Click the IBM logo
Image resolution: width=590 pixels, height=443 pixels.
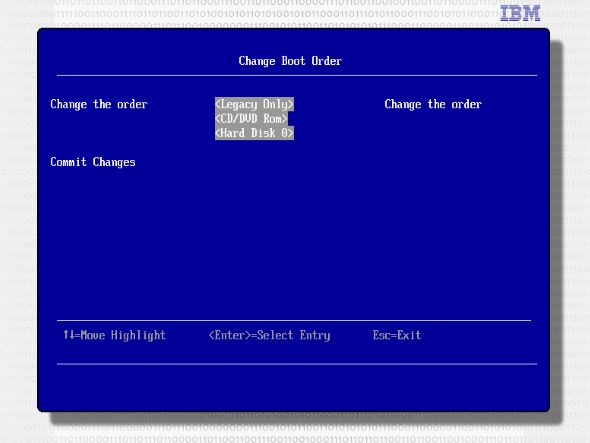pyautogui.click(x=520, y=13)
